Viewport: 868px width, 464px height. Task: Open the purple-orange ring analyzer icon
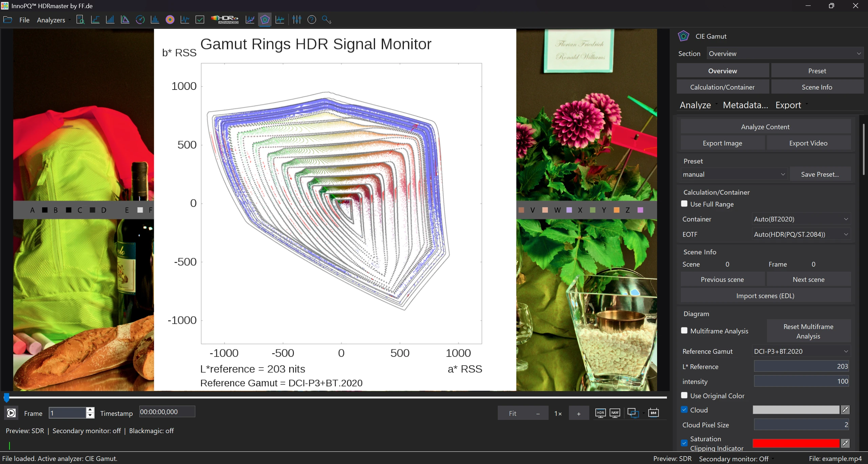click(x=170, y=20)
